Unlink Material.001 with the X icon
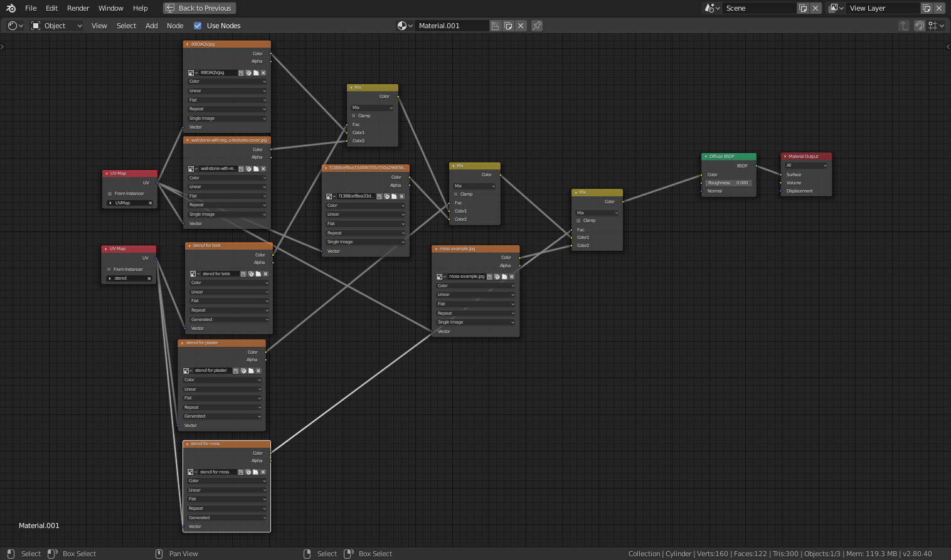 tap(521, 26)
